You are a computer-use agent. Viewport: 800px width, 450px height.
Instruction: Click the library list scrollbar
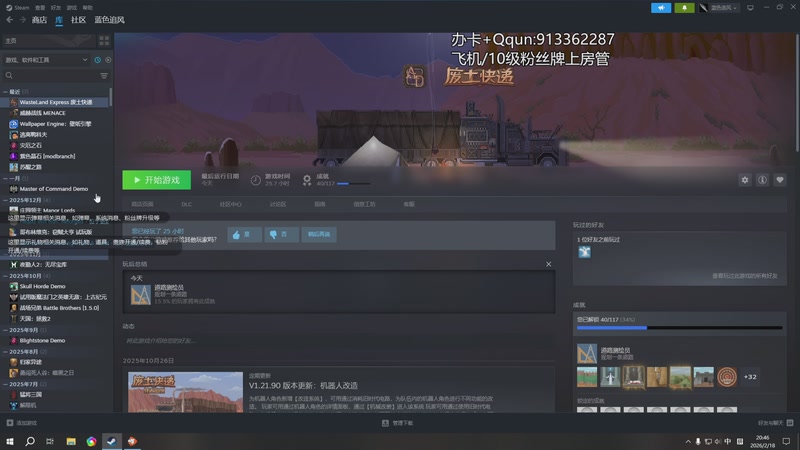110,97
